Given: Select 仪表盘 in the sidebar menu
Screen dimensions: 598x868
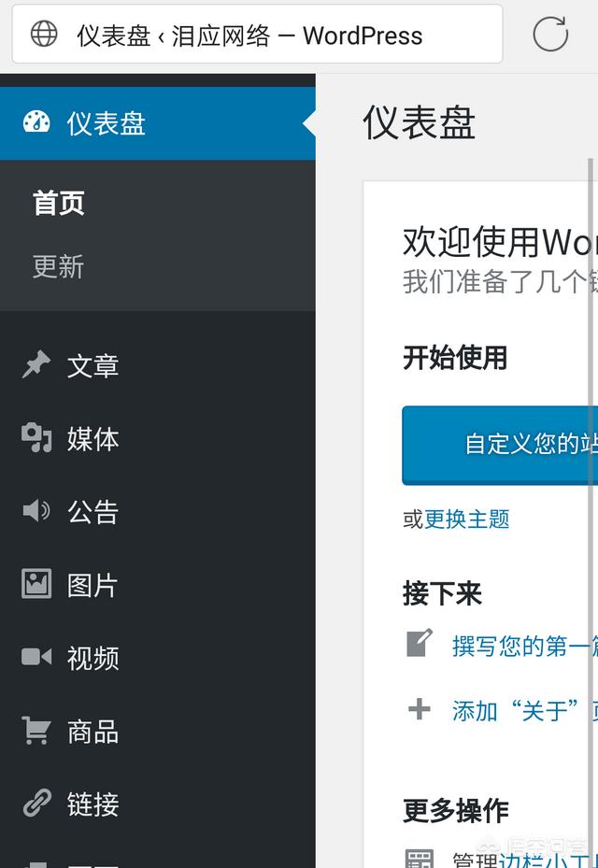Looking at the screenshot, I should click(x=158, y=123).
